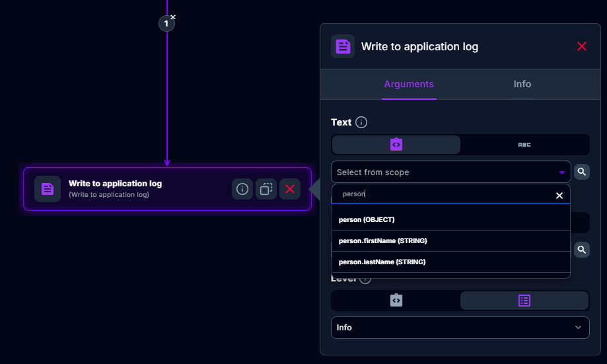Switch Text input to scope variable mode

[396, 145]
